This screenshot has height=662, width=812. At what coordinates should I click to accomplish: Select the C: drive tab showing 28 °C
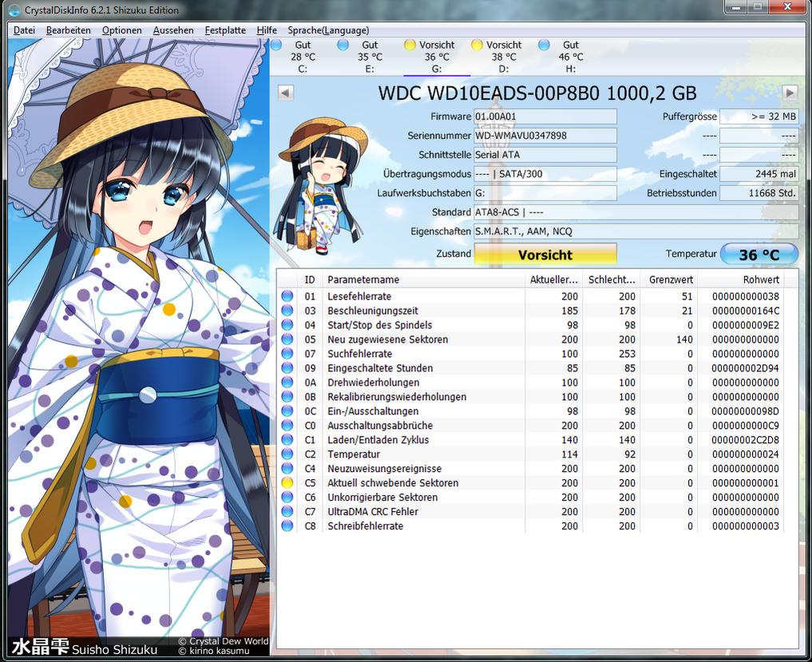303,57
